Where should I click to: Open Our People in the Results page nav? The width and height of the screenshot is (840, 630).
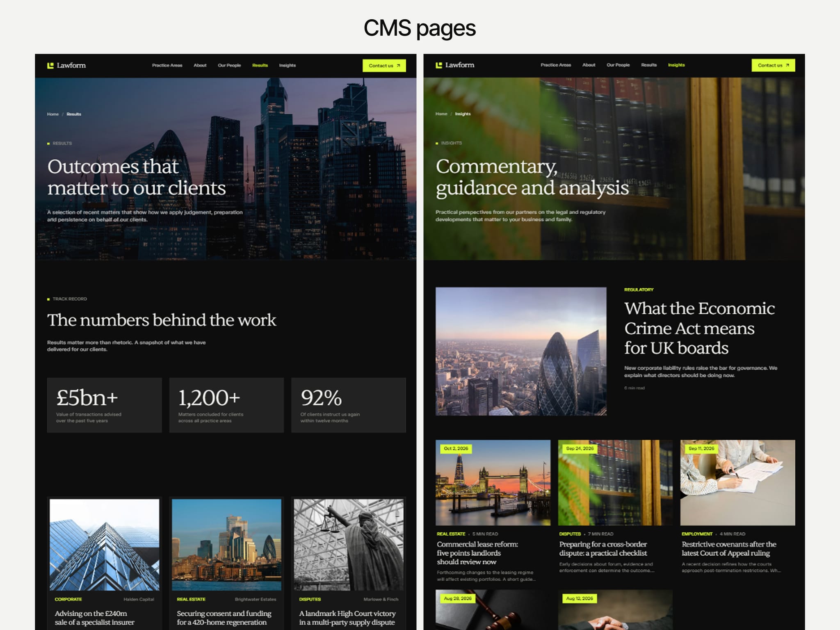[229, 65]
